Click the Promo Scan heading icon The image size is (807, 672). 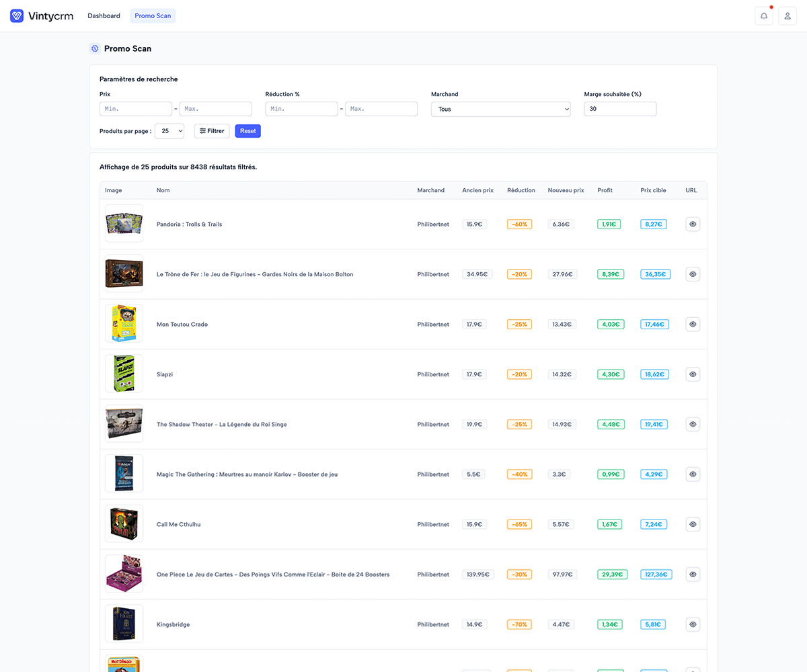point(95,48)
